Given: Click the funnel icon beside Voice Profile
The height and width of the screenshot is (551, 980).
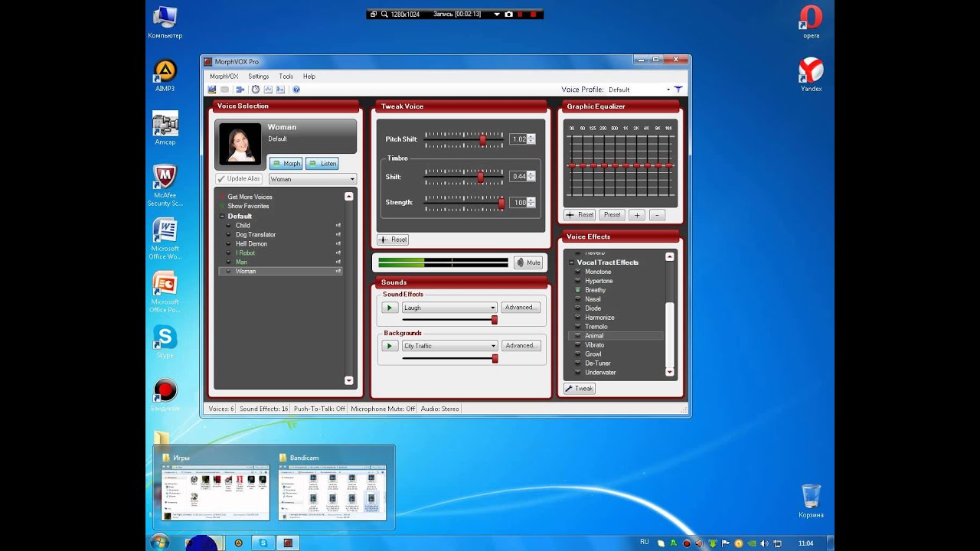Looking at the screenshot, I should [678, 90].
